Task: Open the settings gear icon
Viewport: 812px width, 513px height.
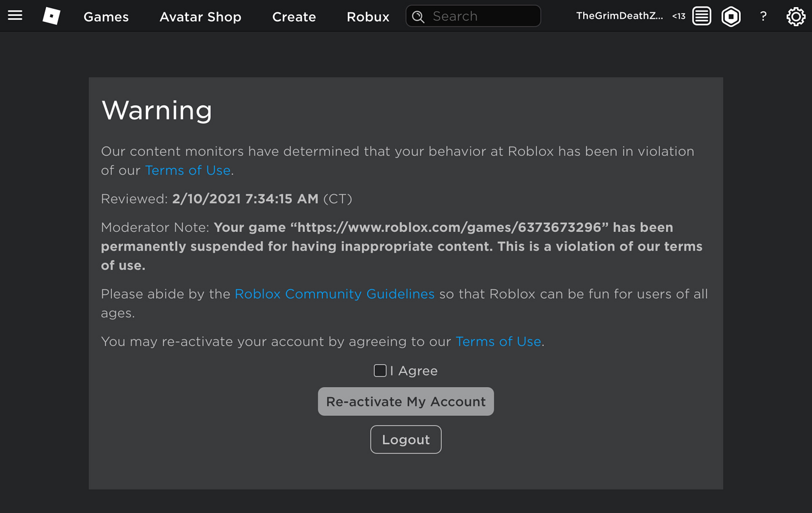Action: coord(796,16)
